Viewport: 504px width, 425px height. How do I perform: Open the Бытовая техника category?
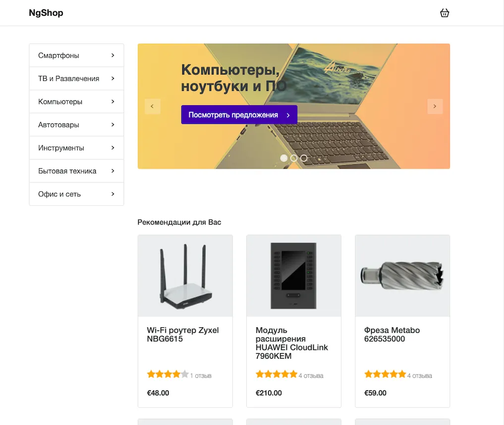coord(67,171)
